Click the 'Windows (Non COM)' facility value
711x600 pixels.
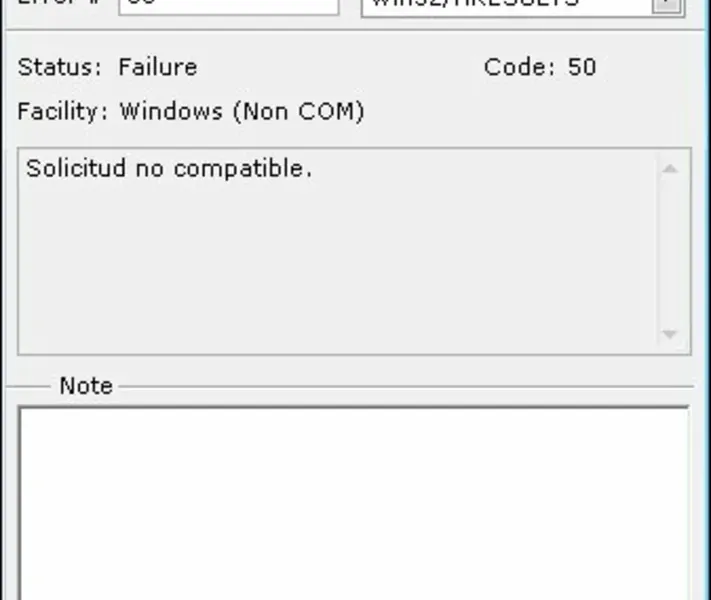(242, 111)
